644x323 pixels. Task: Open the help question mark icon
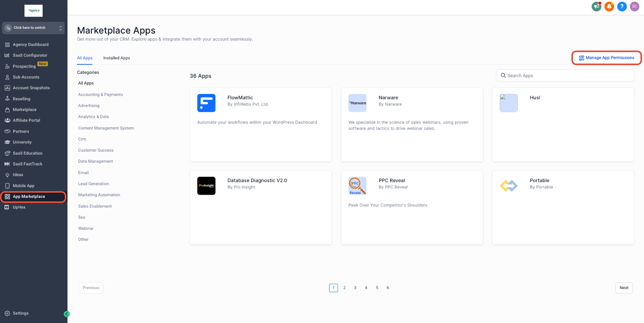(x=622, y=6)
